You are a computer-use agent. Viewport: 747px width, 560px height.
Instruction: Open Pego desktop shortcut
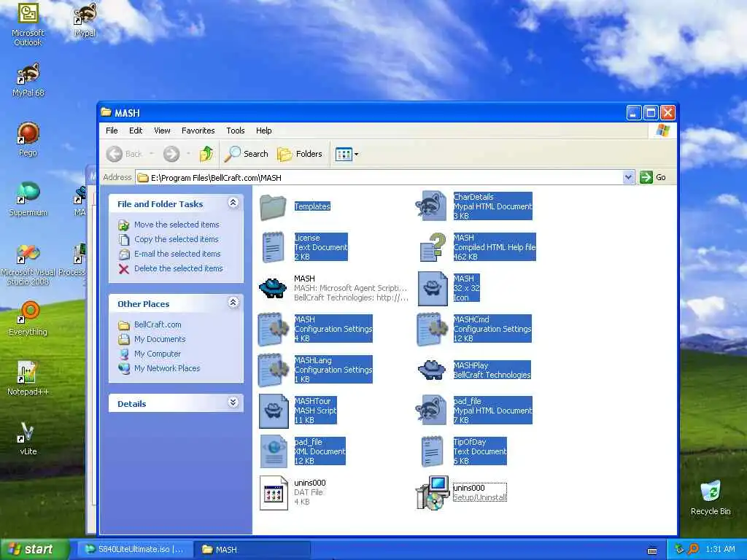[28, 139]
